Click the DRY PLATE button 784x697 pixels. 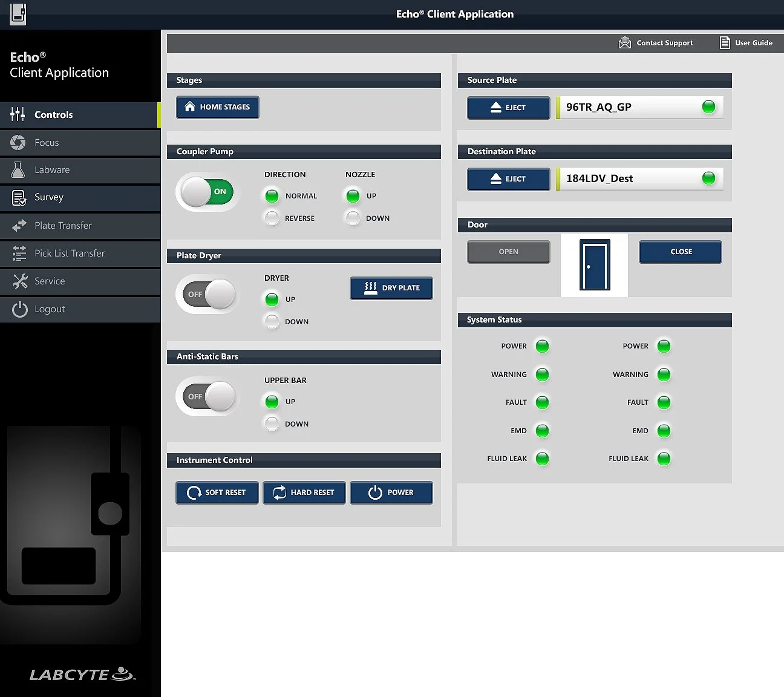(x=391, y=288)
